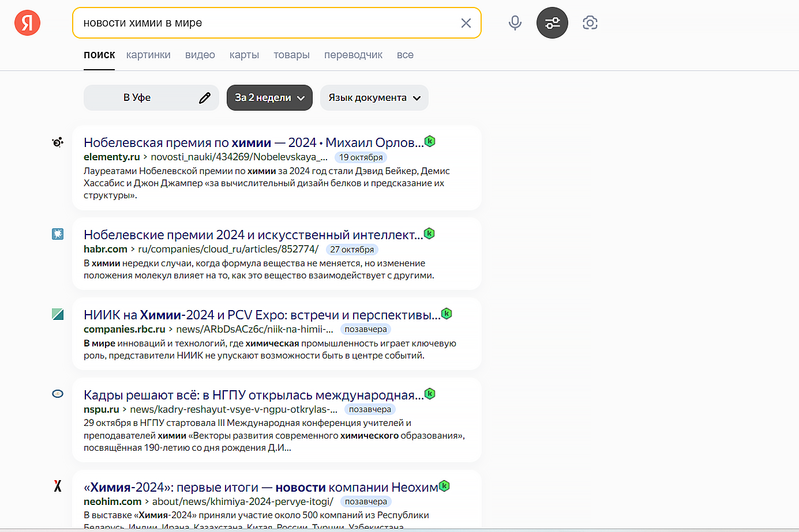The height and width of the screenshot is (532, 799).
Task: Open Нобелевская премия по химии — 2024 result
Action: tap(254, 142)
